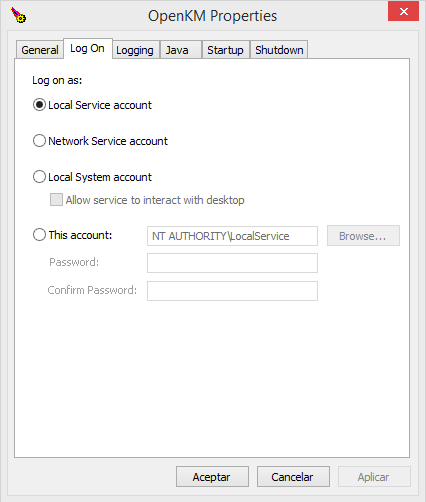Tick Allow service to interact with desktop

(x=56, y=200)
